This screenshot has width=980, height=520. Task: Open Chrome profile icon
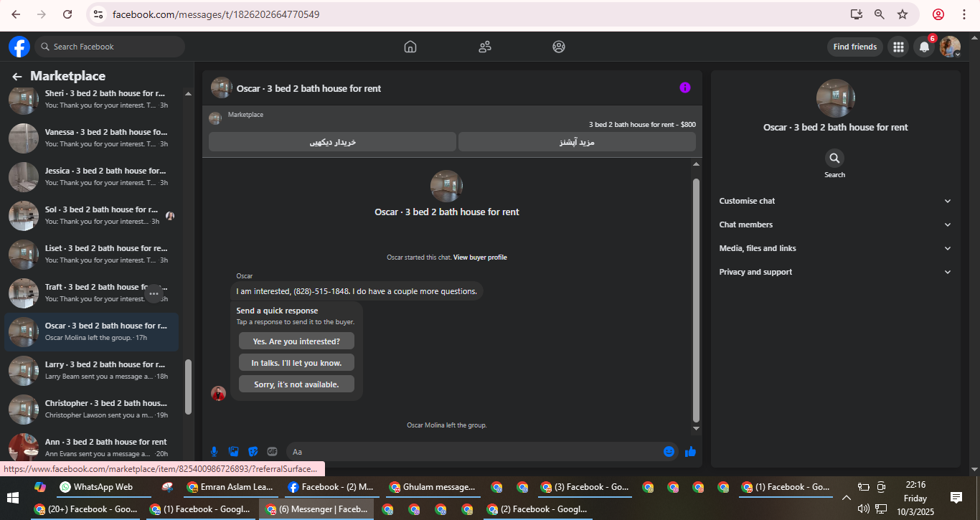938,14
